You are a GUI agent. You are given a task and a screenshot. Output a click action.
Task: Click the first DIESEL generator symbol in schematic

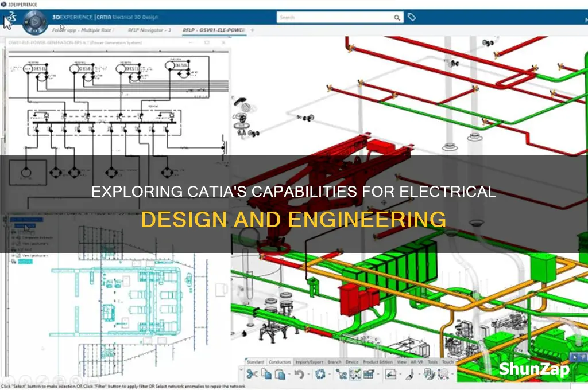pyautogui.click(x=35, y=69)
